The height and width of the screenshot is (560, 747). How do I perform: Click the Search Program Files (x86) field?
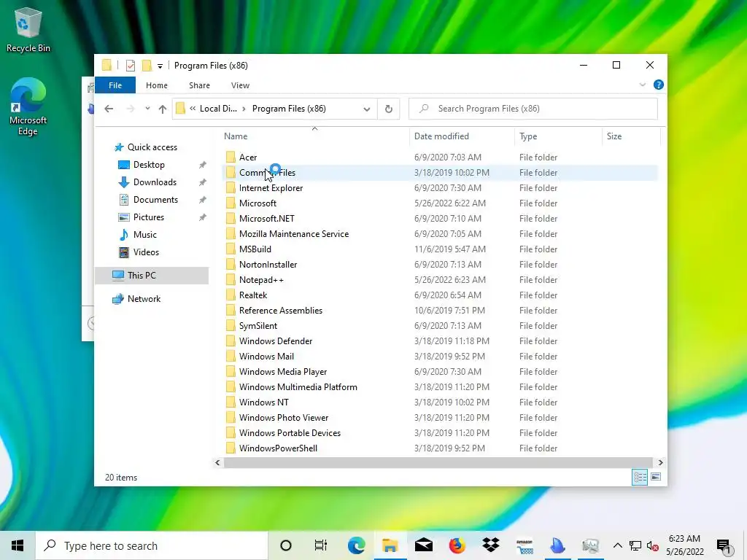533,109
